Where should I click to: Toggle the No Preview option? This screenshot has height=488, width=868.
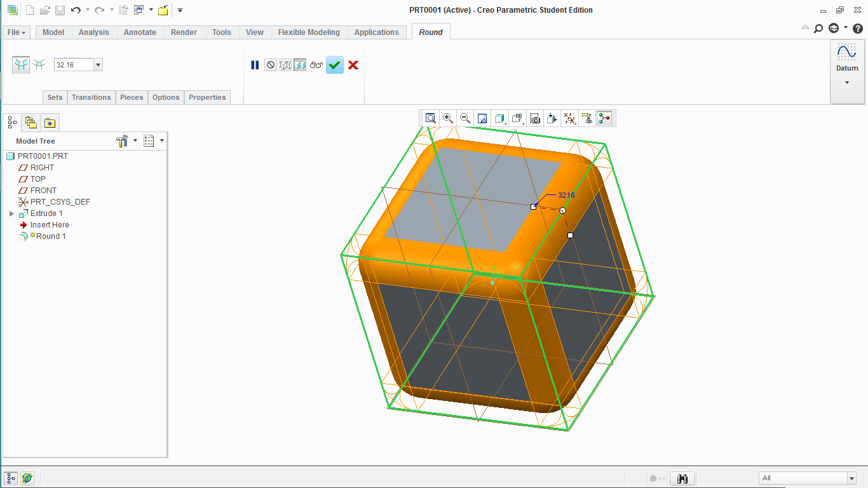pos(271,65)
